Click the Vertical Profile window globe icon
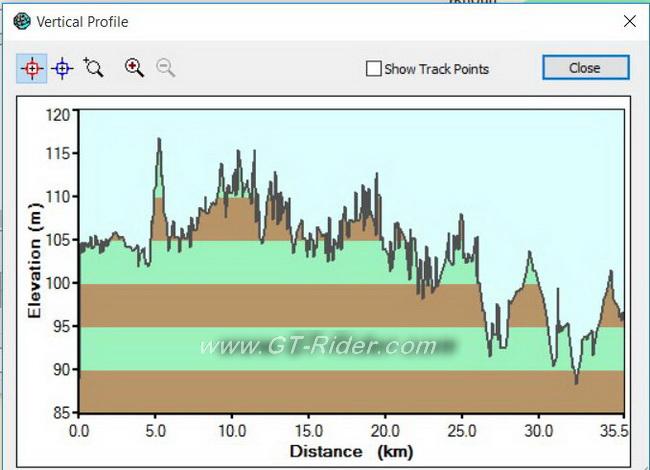The width and height of the screenshot is (650, 470). point(21,21)
